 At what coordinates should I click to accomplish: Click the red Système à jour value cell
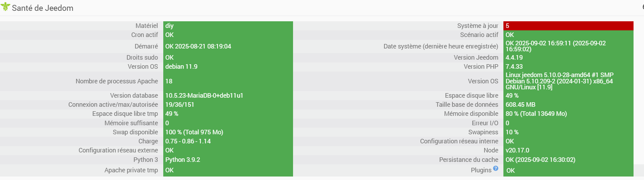pos(568,26)
